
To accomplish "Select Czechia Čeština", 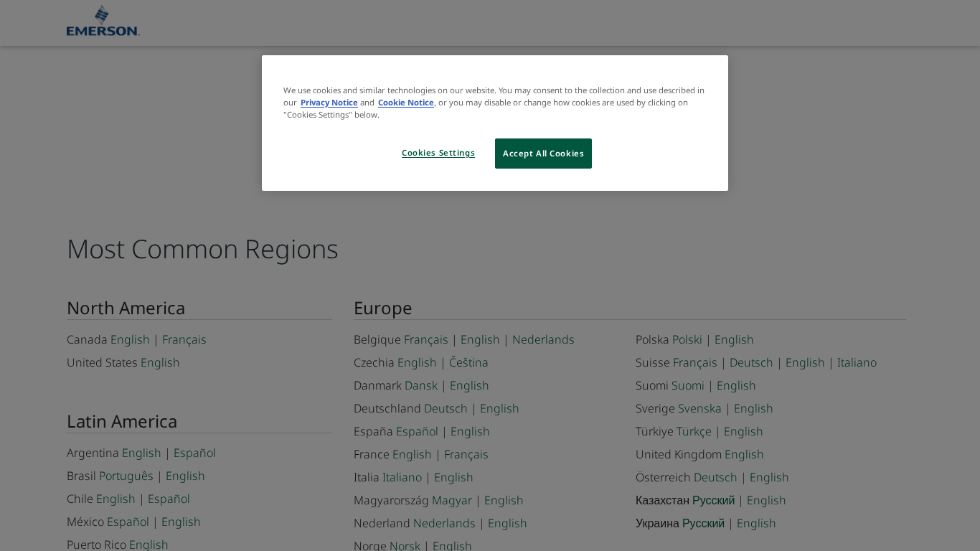I will (468, 362).
